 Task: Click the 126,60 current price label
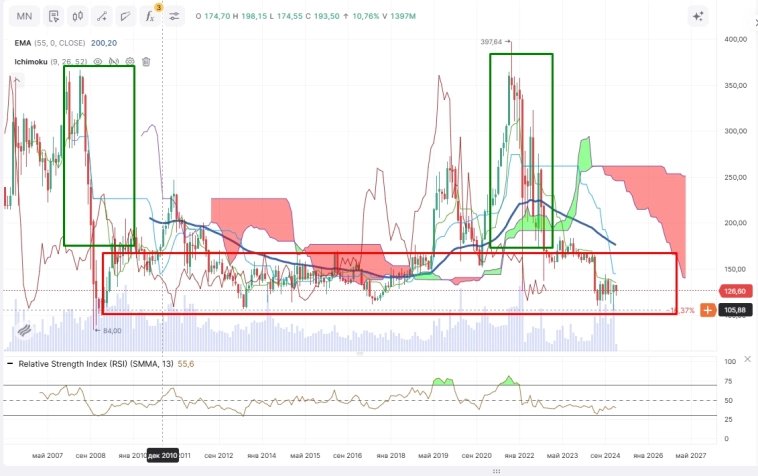[735, 292]
